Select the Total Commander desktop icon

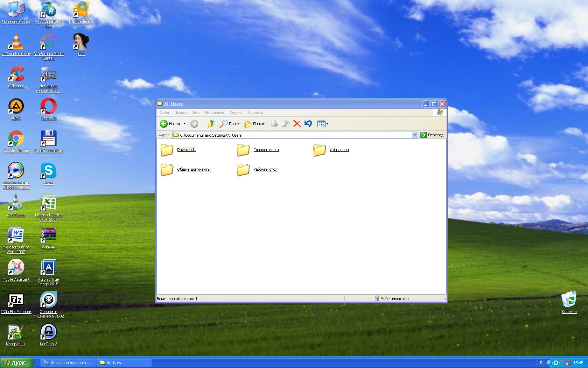coord(48,139)
